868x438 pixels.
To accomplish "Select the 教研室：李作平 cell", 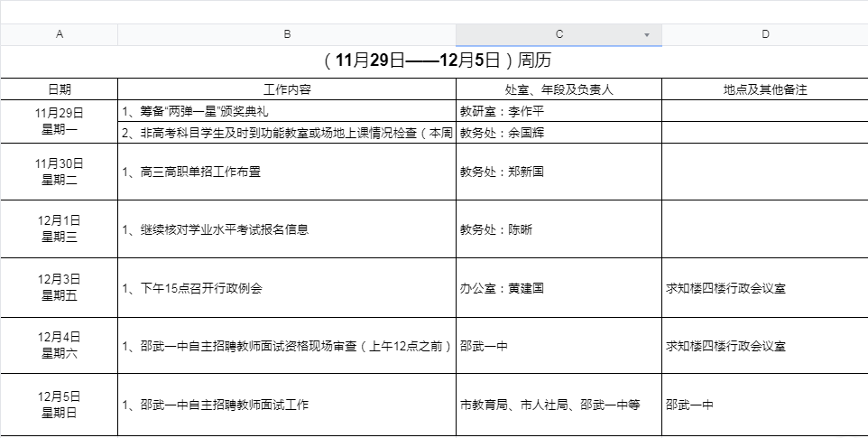I will [559, 112].
